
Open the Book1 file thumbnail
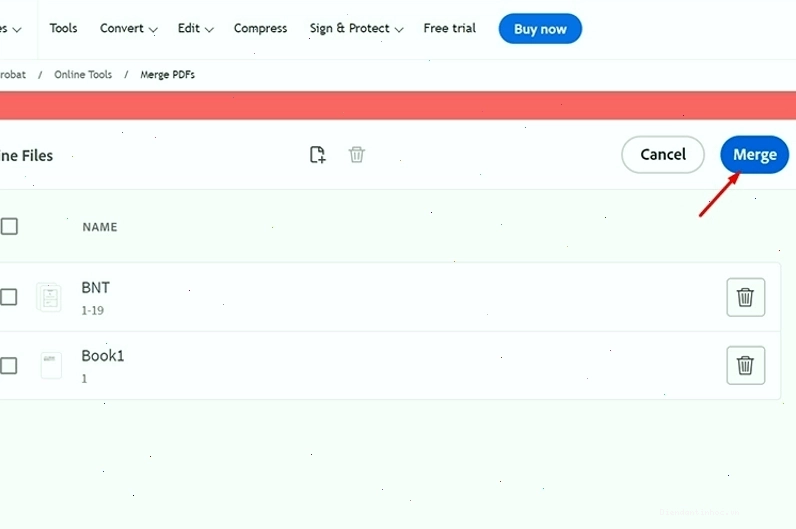coord(51,366)
